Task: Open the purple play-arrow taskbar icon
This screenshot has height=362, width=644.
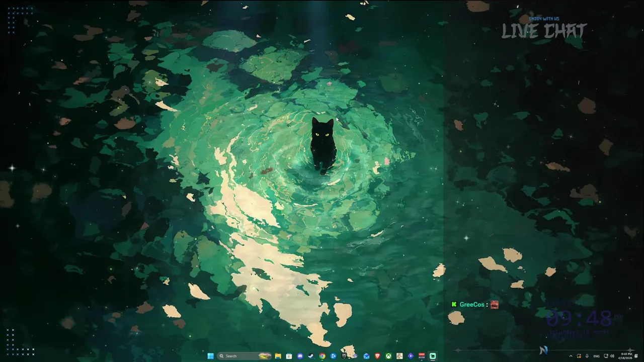Action: (x=411, y=356)
